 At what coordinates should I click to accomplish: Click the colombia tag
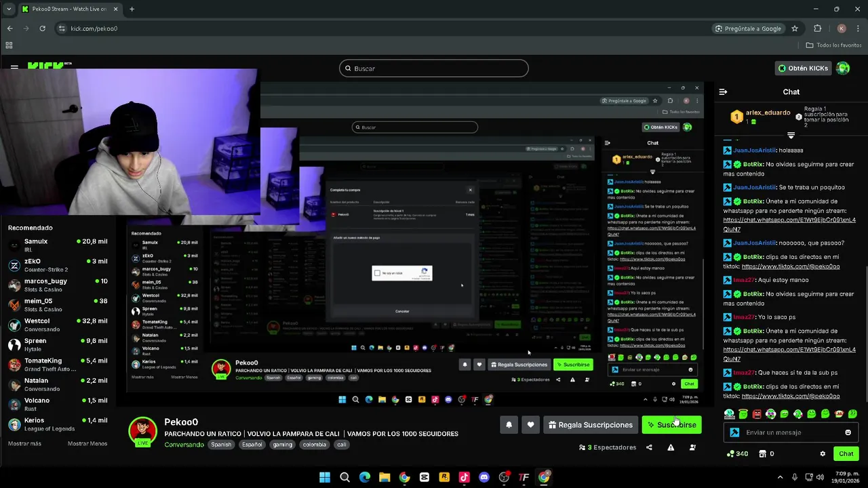click(x=314, y=445)
